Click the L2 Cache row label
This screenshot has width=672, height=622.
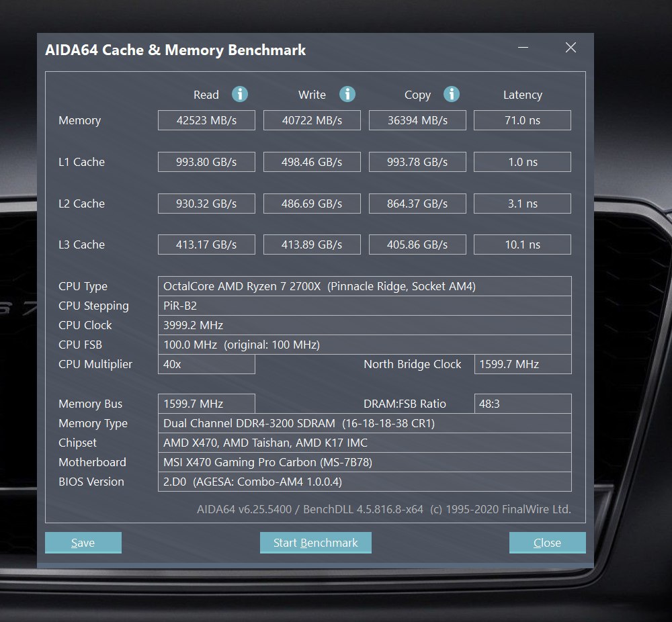tap(81, 204)
